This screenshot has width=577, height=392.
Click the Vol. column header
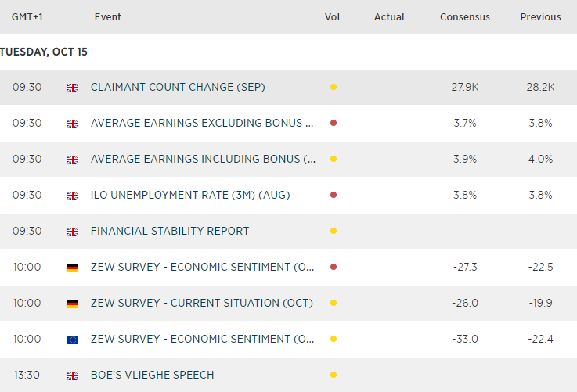tap(334, 16)
